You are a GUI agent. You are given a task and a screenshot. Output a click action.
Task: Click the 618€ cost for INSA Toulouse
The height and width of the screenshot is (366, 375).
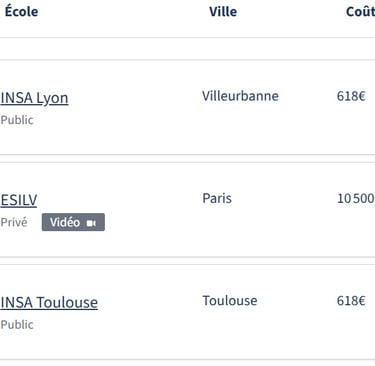[x=351, y=301]
